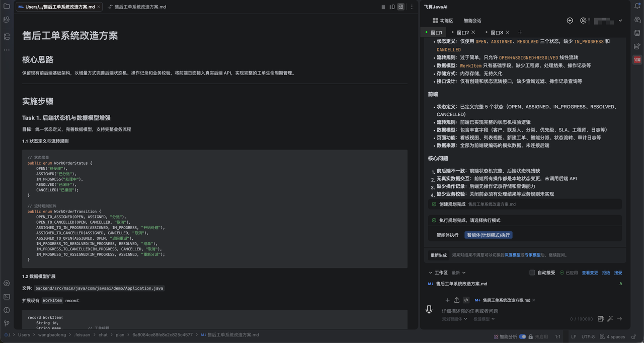Click the send arrow icon
This screenshot has width=644, height=343.
620,319
